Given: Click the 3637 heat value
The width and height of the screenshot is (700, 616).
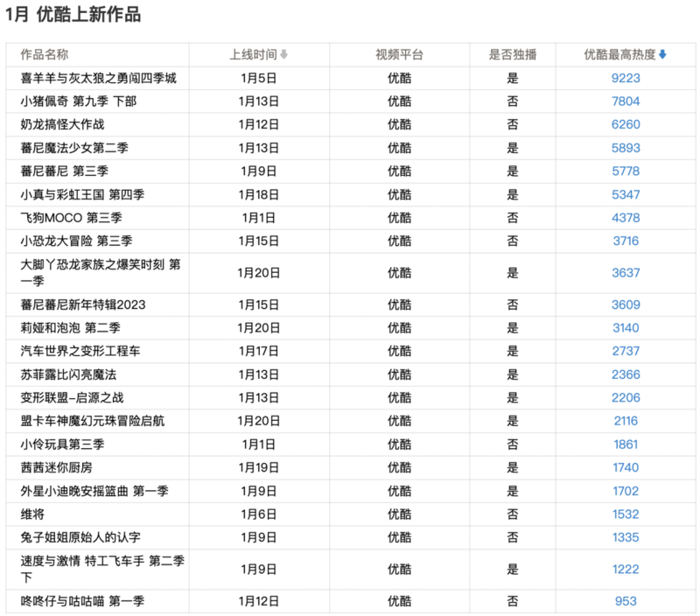Looking at the screenshot, I should [626, 273].
